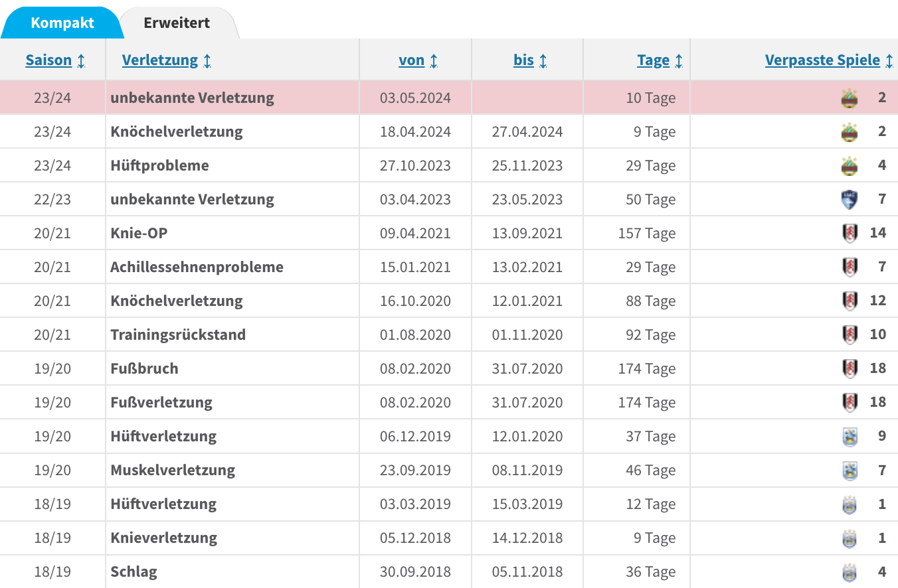
Task: Sort by Verpasste Spiele column
Action: click(x=829, y=60)
